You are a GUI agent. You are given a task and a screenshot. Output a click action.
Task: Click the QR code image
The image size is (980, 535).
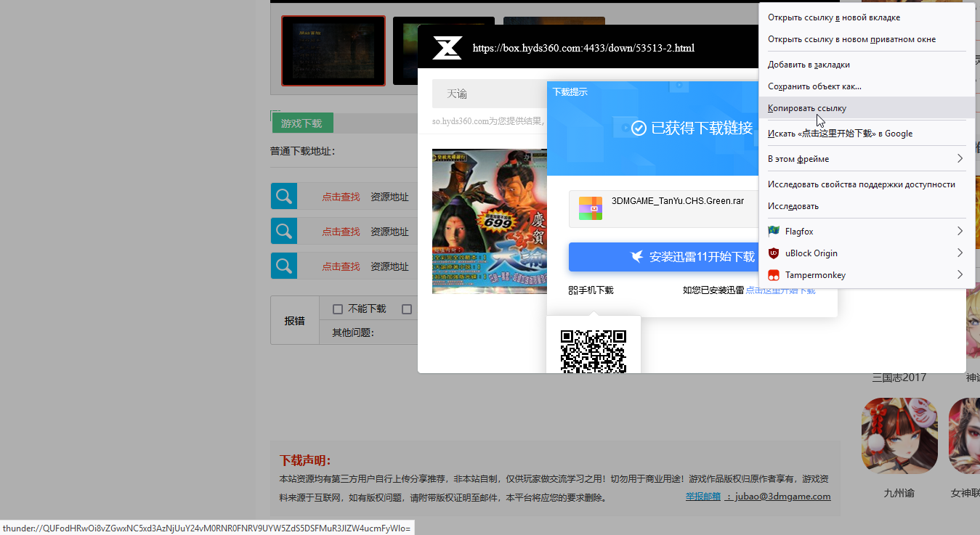tap(594, 351)
